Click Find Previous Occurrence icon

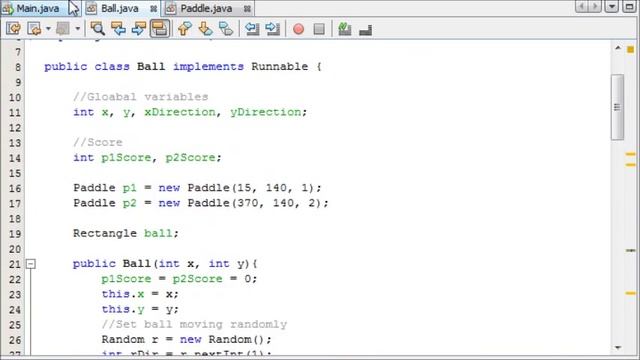click(118, 29)
